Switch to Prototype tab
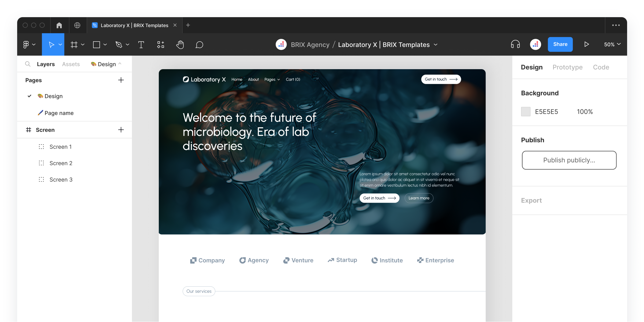644x322 pixels. 568,66
